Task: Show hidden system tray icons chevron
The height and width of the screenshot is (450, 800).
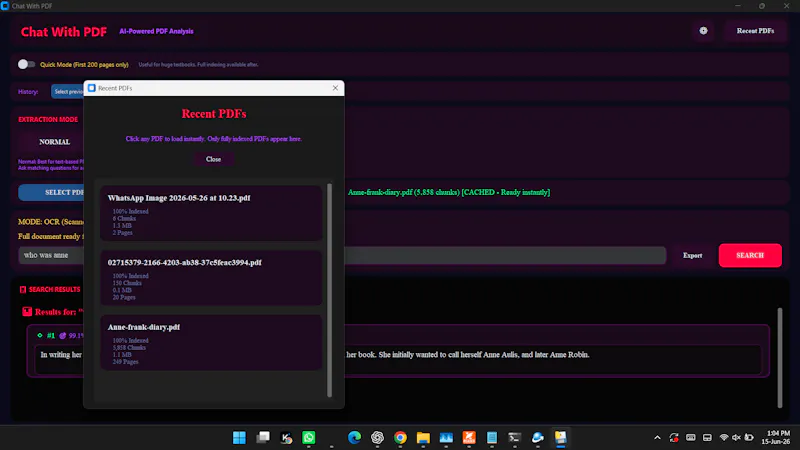Action: (x=657, y=437)
